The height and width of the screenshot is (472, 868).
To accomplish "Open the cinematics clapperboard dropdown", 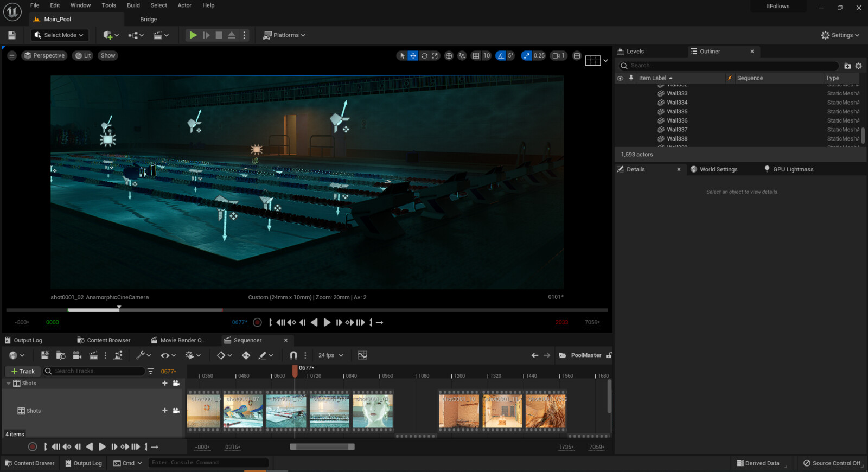I will tap(161, 35).
